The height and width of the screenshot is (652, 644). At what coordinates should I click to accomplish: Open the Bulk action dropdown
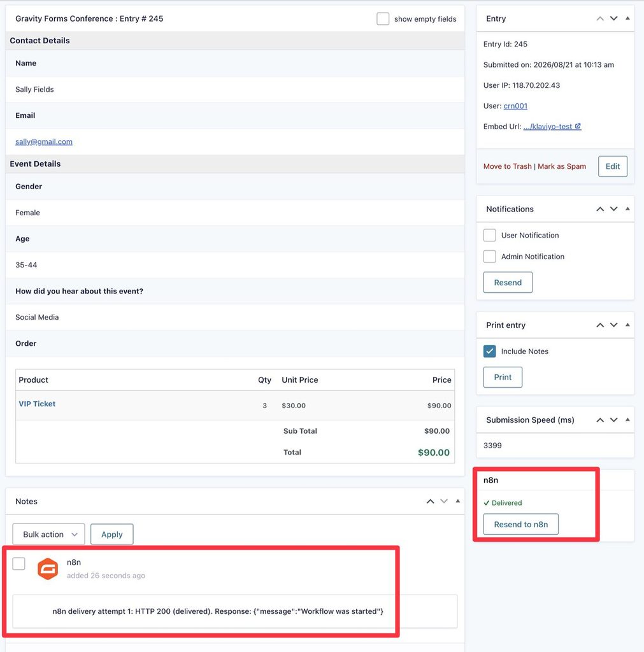pos(48,534)
